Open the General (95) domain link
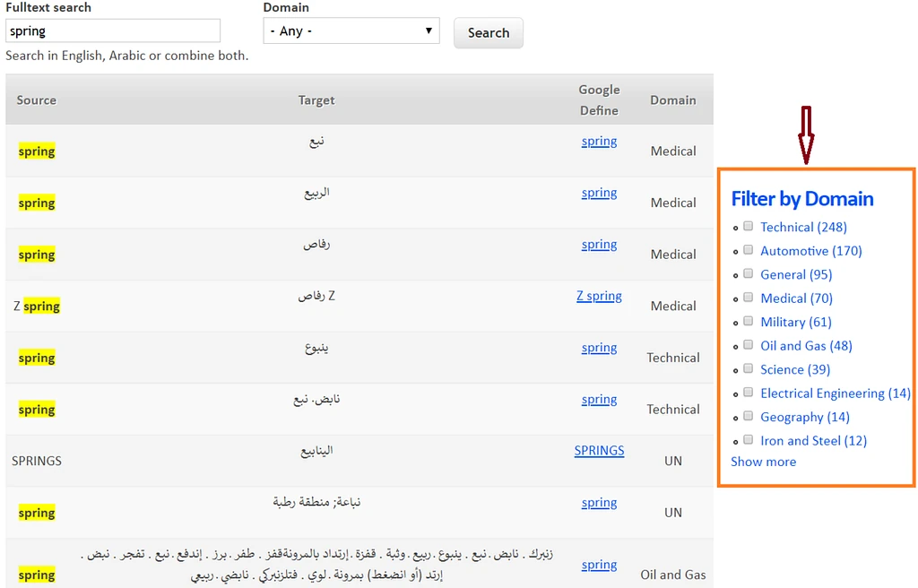Viewport: 918px width, 588px height. [x=796, y=274]
